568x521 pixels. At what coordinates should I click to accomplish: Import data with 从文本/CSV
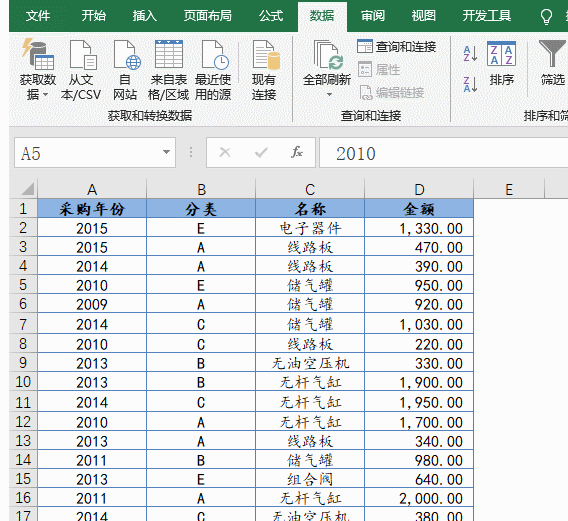(81, 70)
